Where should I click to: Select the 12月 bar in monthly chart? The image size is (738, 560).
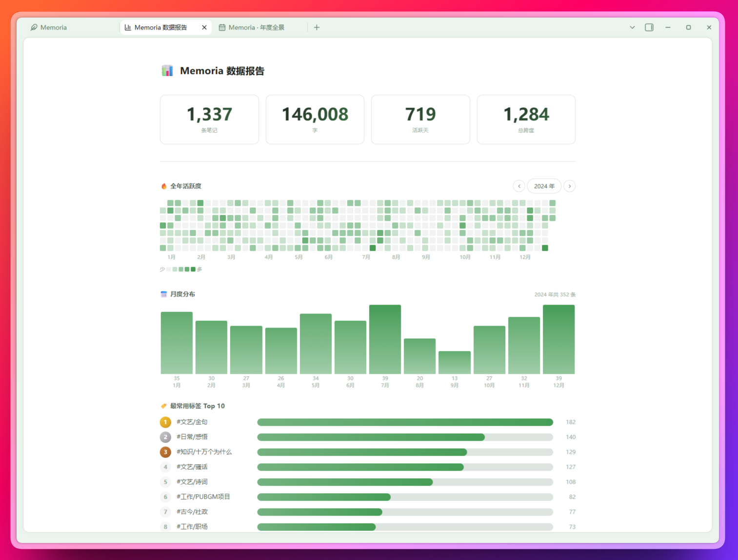(559, 339)
